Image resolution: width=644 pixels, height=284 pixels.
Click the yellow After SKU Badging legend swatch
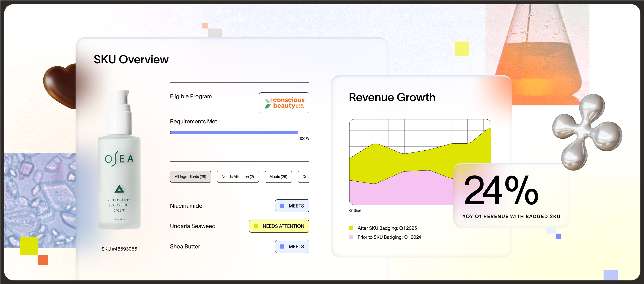(x=351, y=228)
